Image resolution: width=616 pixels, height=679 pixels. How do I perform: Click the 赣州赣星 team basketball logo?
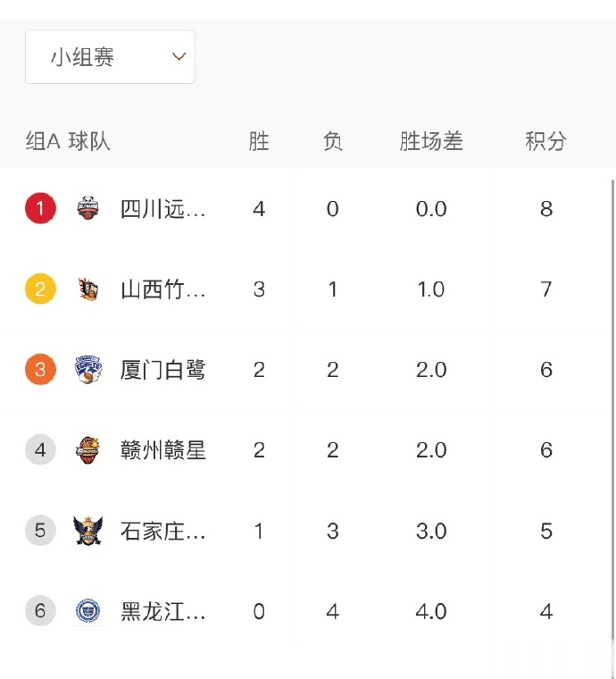click(x=88, y=450)
